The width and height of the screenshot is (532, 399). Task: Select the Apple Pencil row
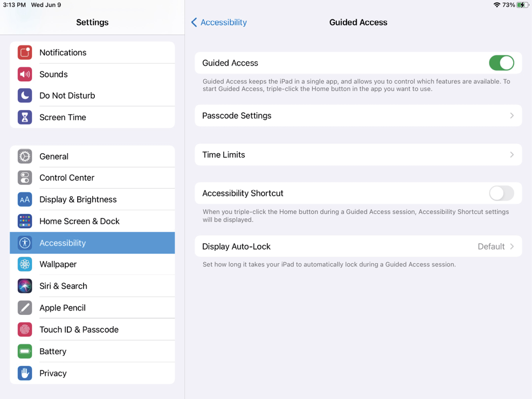pyautogui.click(x=63, y=308)
